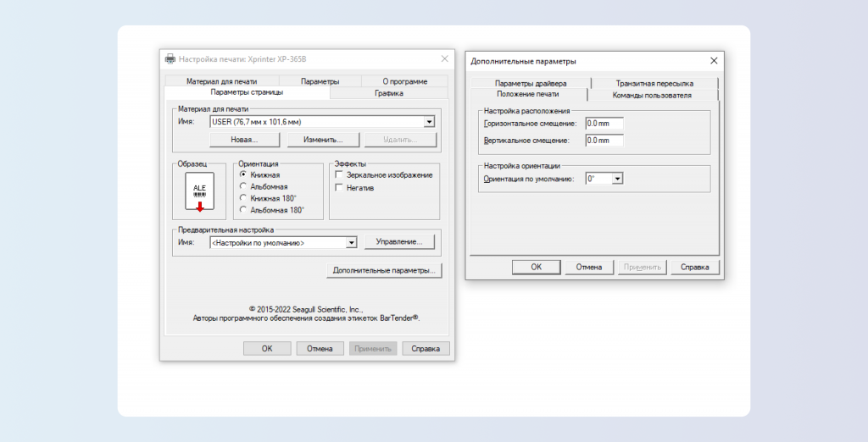868x442 pixels.
Task: Click the Дополнительные параметры button
Action: [384, 271]
